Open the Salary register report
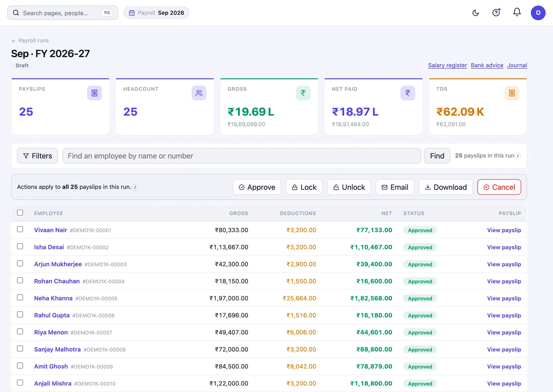553x392 pixels. click(x=447, y=65)
